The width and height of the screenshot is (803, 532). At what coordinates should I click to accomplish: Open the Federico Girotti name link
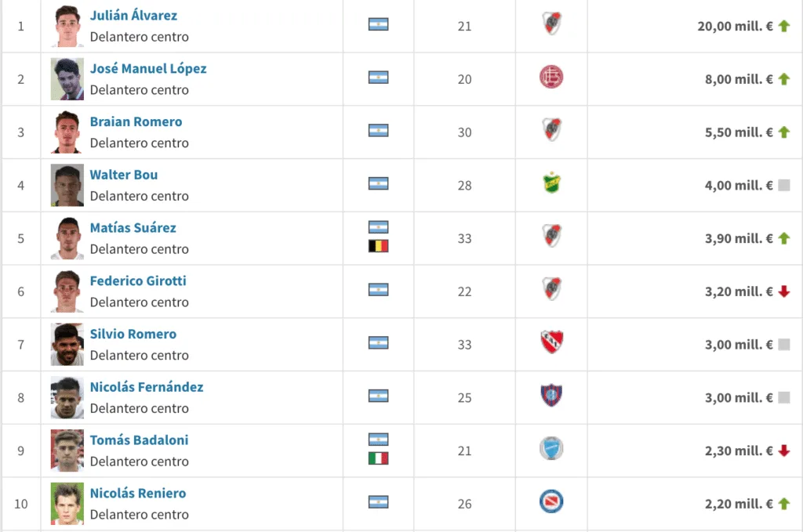(x=138, y=280)
